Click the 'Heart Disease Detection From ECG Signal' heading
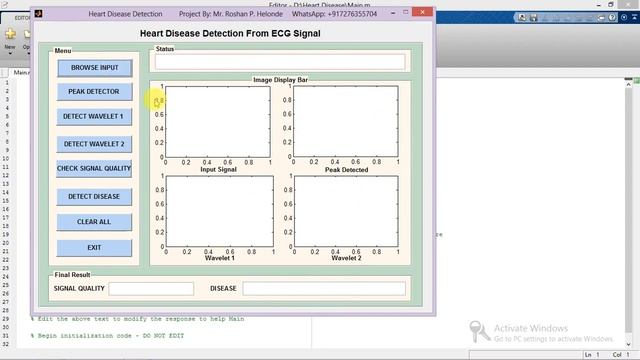The image size is (640, 360). pos(230,33)
